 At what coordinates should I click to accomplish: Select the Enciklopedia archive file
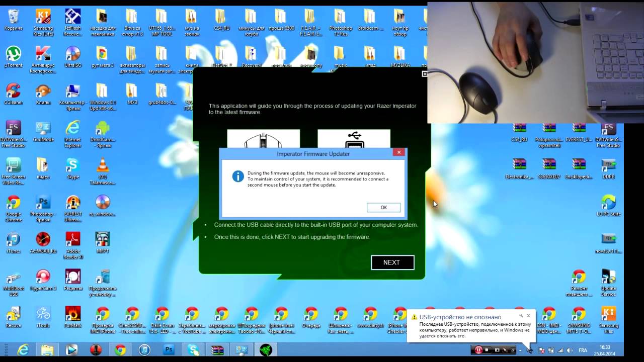point(579,168)
